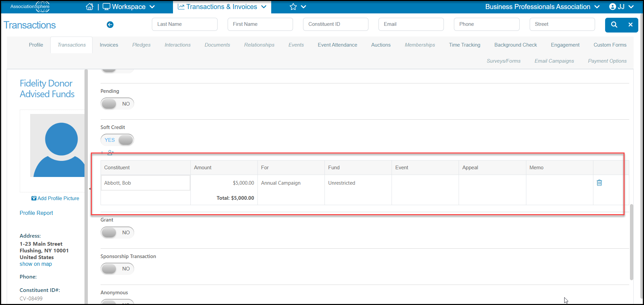Delete the Abbott, Bob soft credit row
Image resolution: width=644 pixels, height=305 pixels.
[599, 183]
